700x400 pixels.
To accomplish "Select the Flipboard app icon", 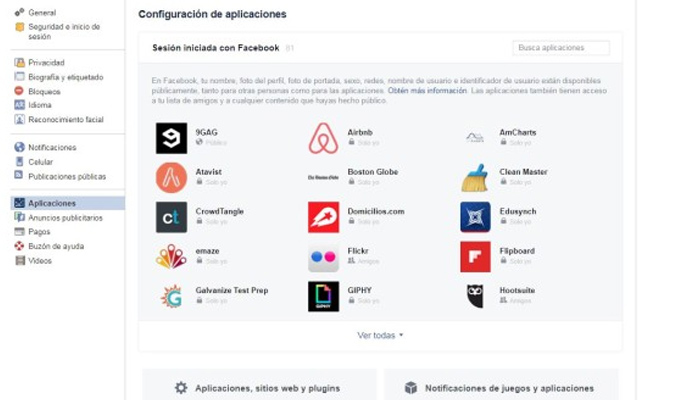I will click(x=475, y=257).
